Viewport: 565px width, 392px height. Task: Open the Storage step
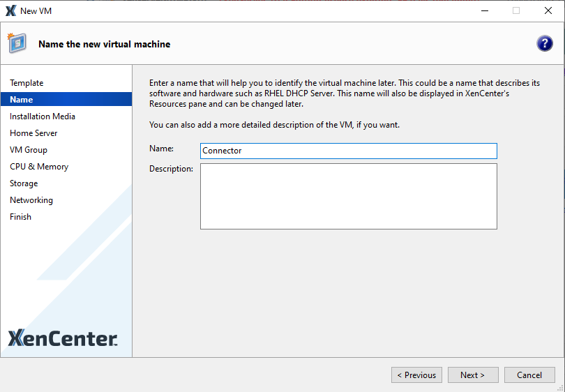point(24,183)
